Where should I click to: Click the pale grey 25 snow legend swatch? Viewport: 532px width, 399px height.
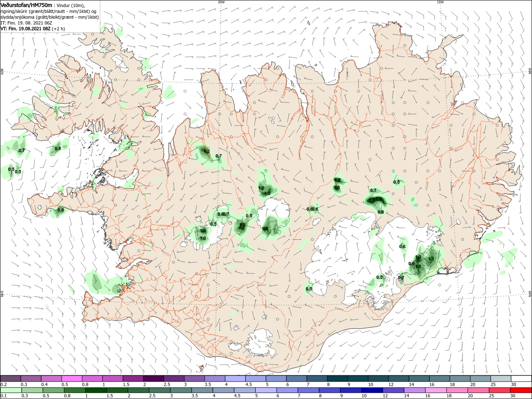(500, 379)
